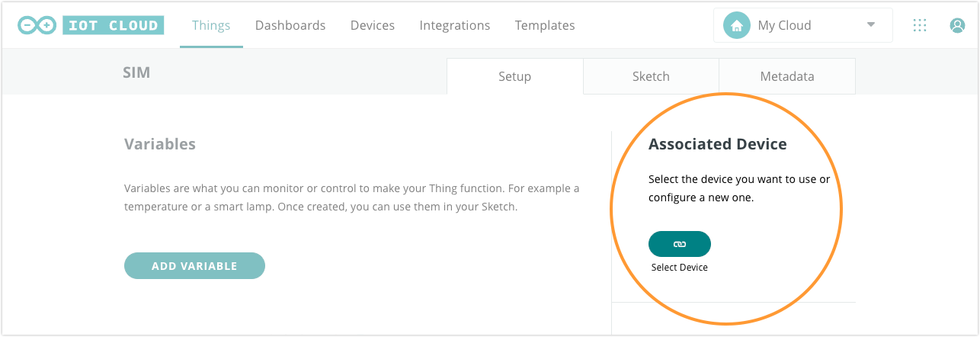Viewport: 980px width, 337px height.
Task: Navigate to the Devices page
Action: point(373,25)
